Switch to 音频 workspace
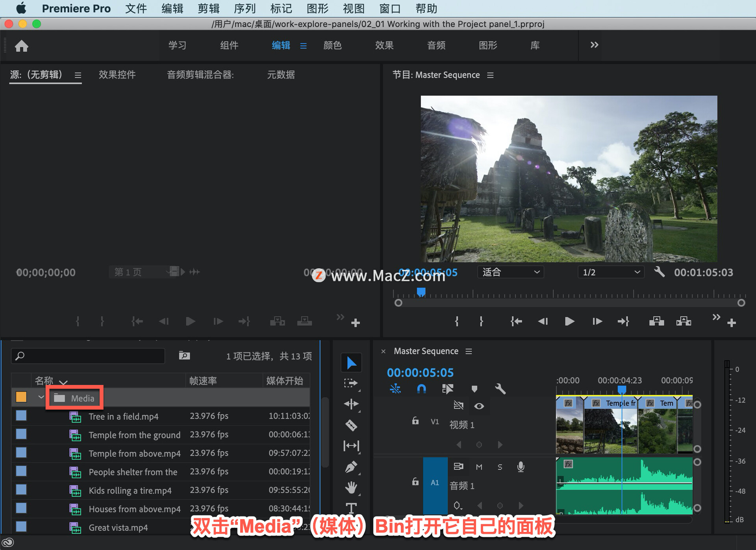Viewport: 756px width, 550px height. pos(436,45)
